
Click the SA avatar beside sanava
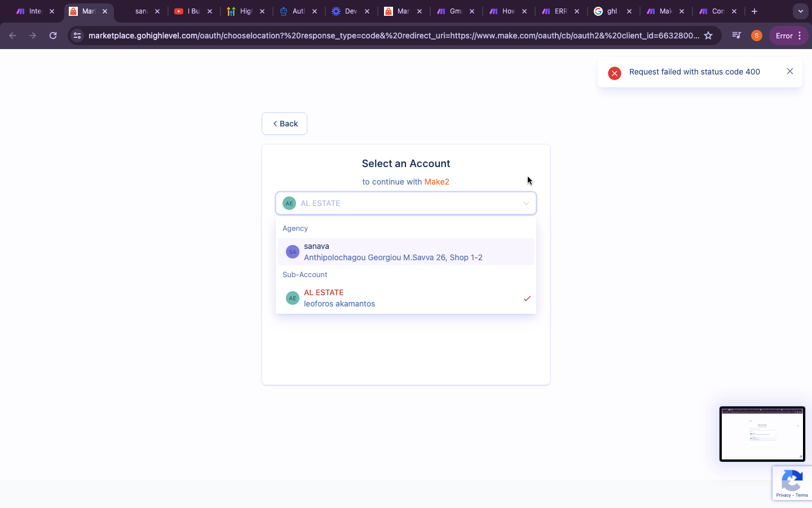pos(292,252)
